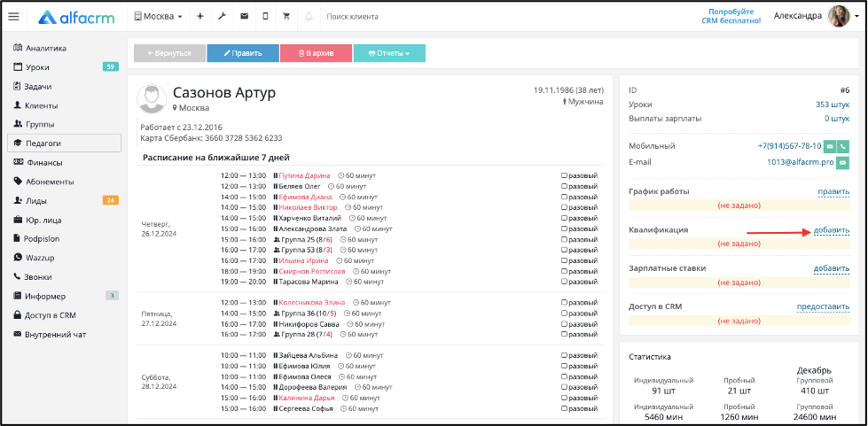Open the wrench settings icon
The image size is (868, 426).
[222, 17]
